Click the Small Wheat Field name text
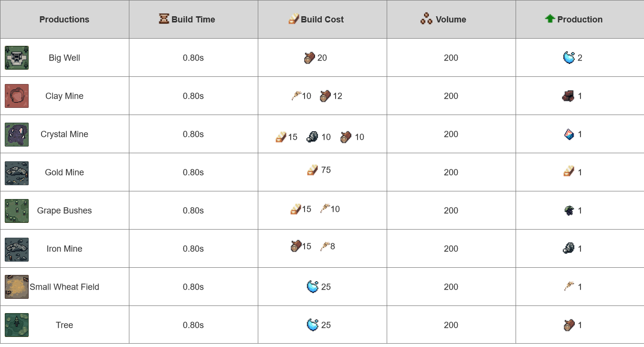This screenshot has height=347, width=644. [x=64, y=287]
